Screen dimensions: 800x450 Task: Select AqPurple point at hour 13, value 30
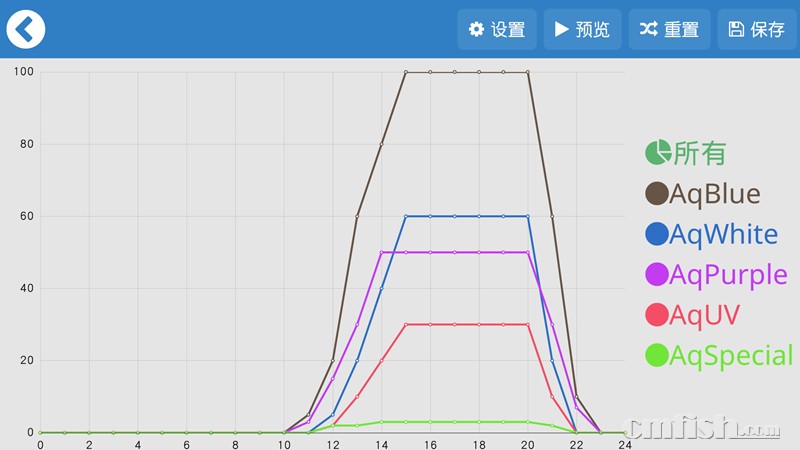point(357,324)
